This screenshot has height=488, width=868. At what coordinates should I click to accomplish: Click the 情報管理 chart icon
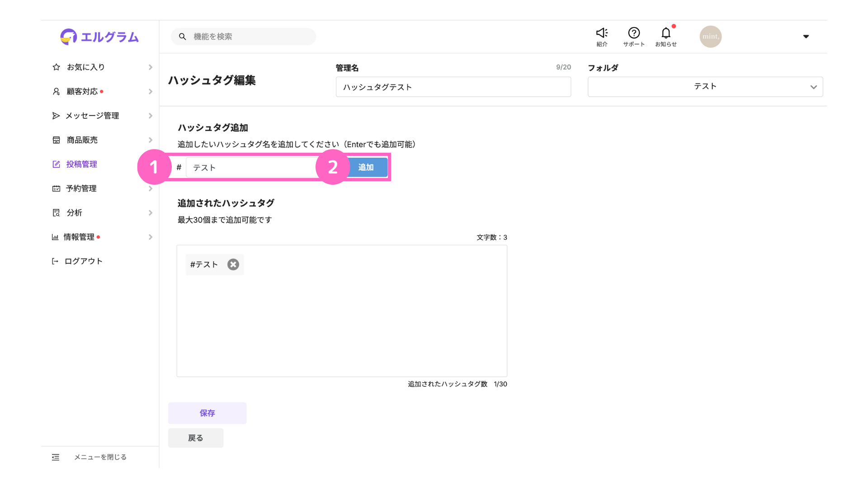(55, 237)
